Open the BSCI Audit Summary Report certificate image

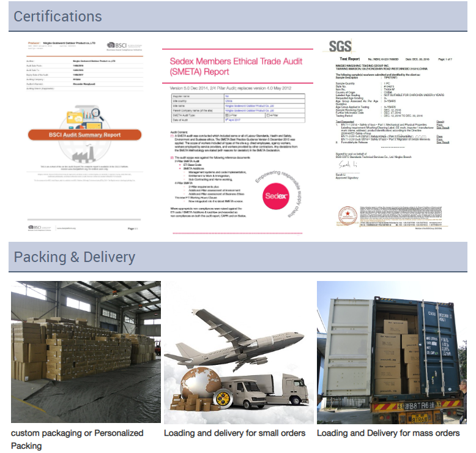coord(84,135)
